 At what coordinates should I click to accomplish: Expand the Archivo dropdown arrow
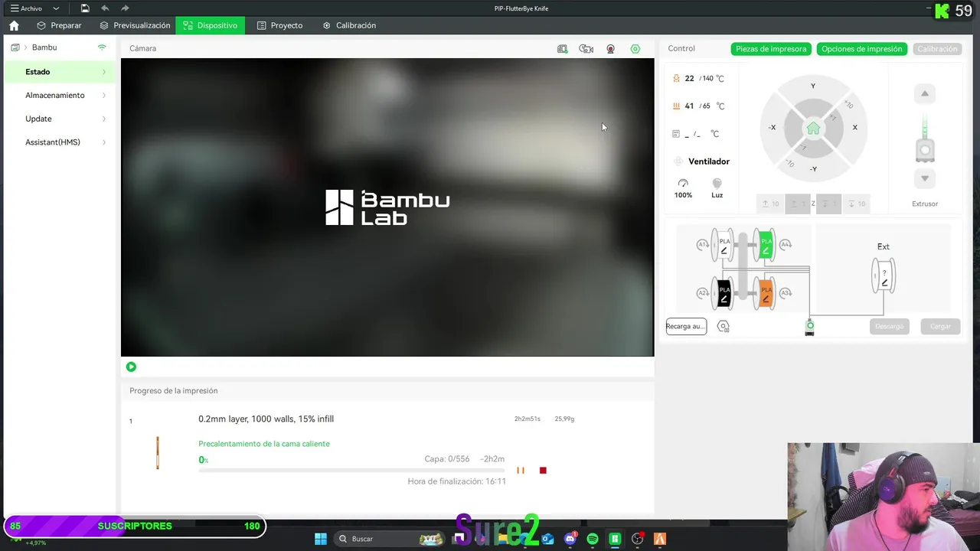(56, 8)
